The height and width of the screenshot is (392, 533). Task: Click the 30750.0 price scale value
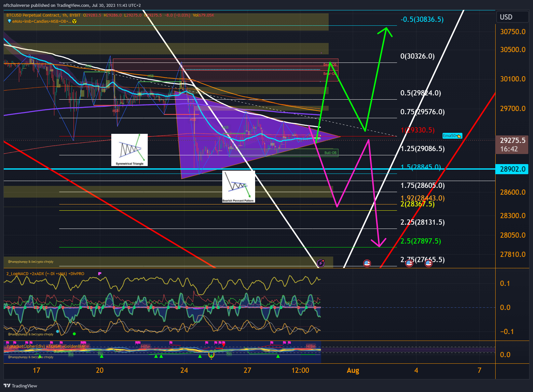coord(513,32)
